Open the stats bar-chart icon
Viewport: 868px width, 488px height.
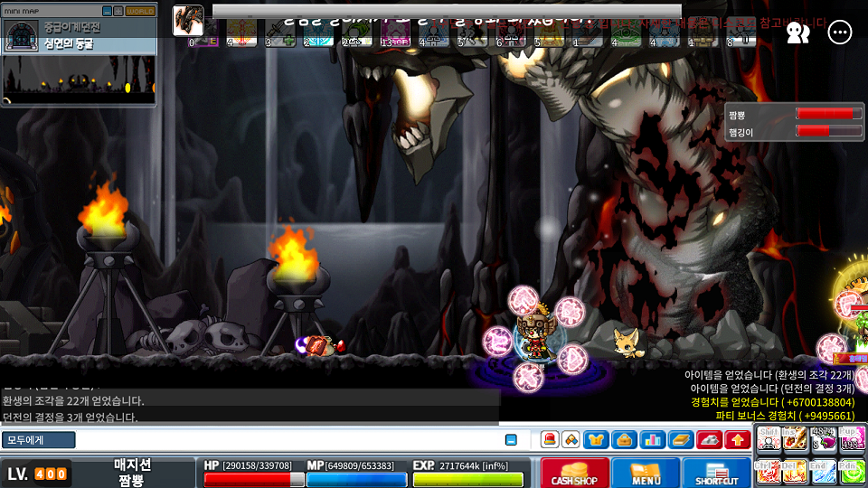coord(651,440)
